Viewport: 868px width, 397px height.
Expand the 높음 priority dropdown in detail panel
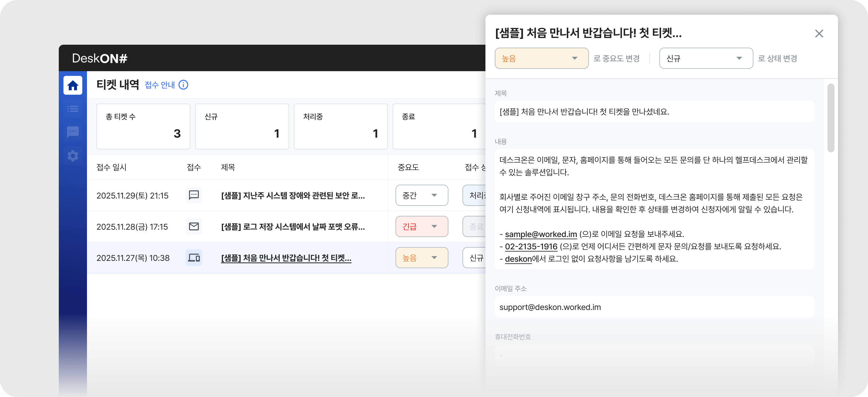(541, 58)
